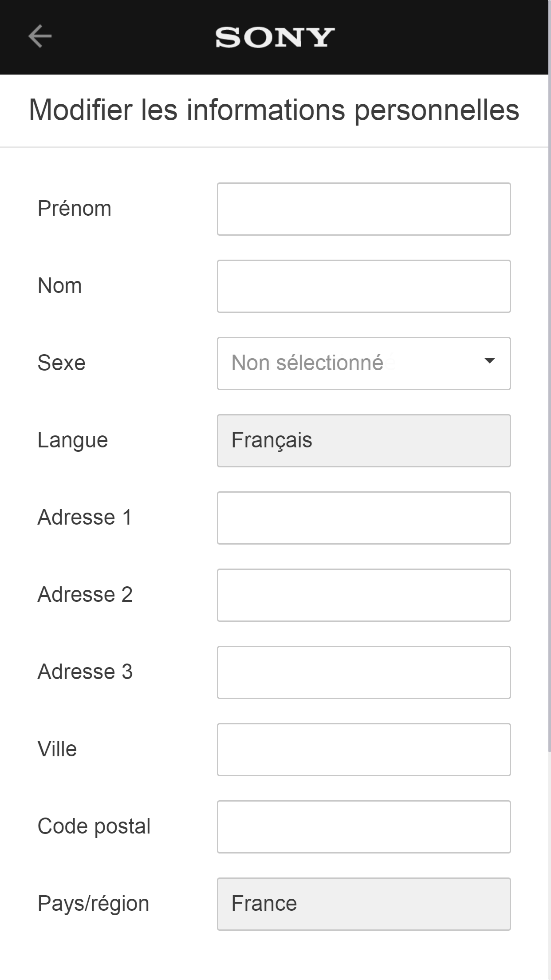The image size is (551, 980).
Task: Select the Langue field showing Français
Action: (364, 441)
